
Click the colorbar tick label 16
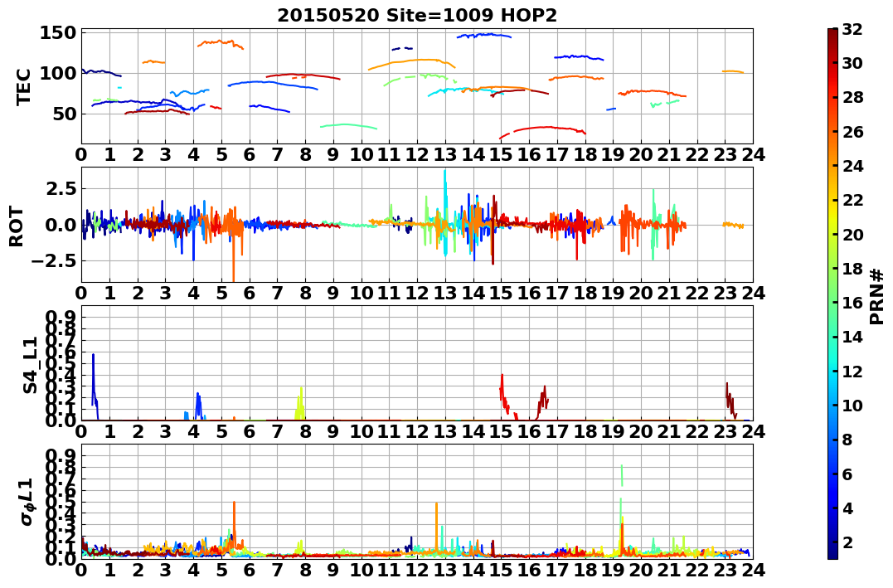coord(852,303)
